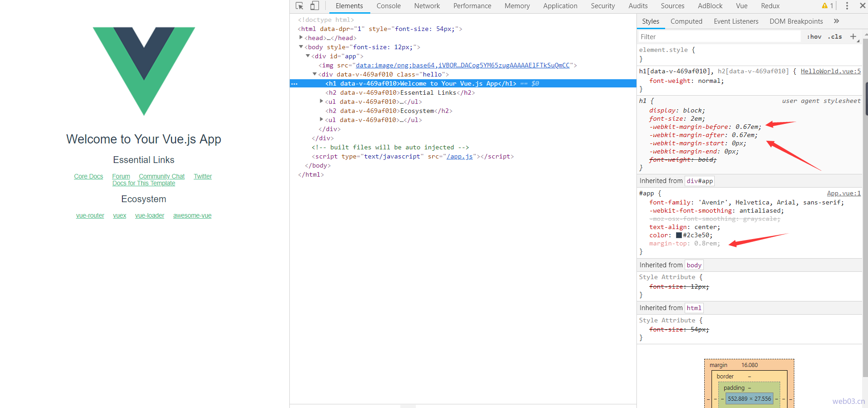The image size is (868, 408).
Task: Open the AdBlock tab
Action: [710, 6]
